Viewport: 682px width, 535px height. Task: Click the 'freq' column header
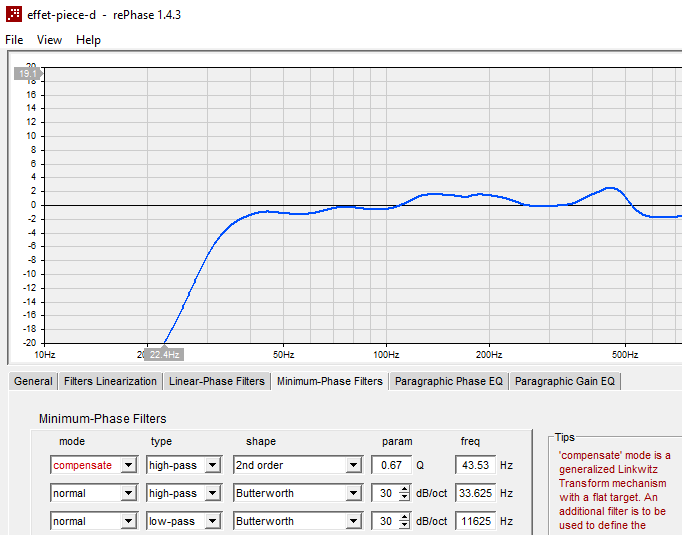tap(470, 441)
